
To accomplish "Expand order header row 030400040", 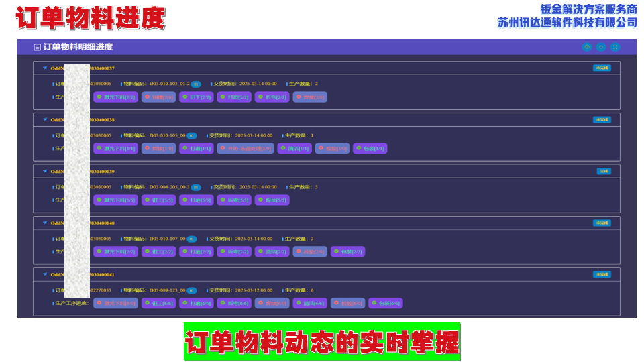I will pyautogui.click(x=322, y=223).
